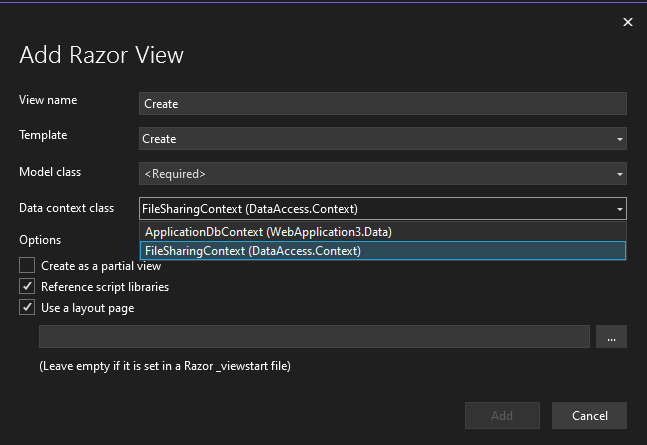Image resolution: width=647 pixels, height=445 pixels.
Task: Close the Add Razor View dialog
Action: (x=627, y=22)
